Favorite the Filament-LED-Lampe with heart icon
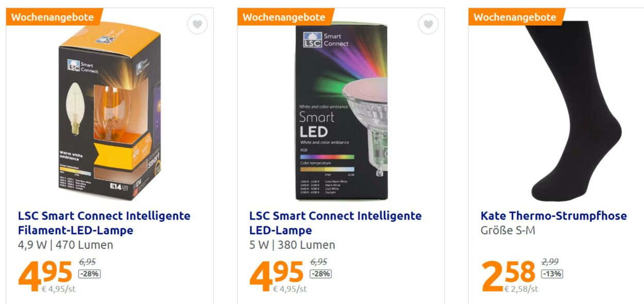644x304 pixels. [x=197, y=24]
